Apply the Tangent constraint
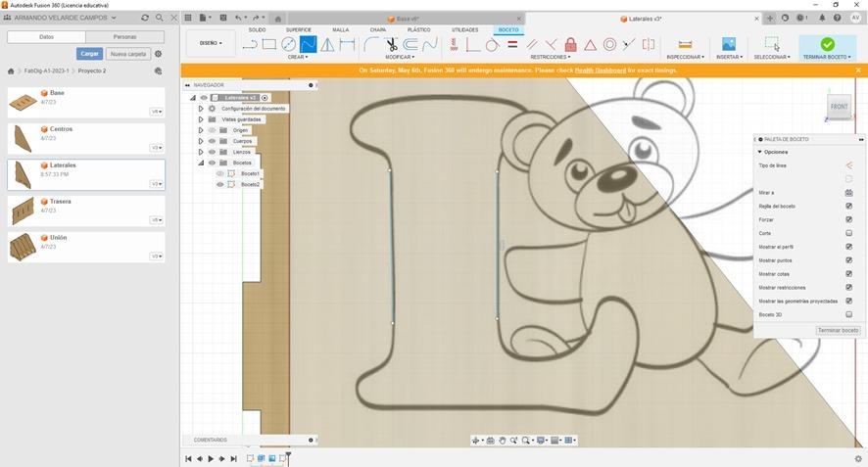 pos(493,44)
